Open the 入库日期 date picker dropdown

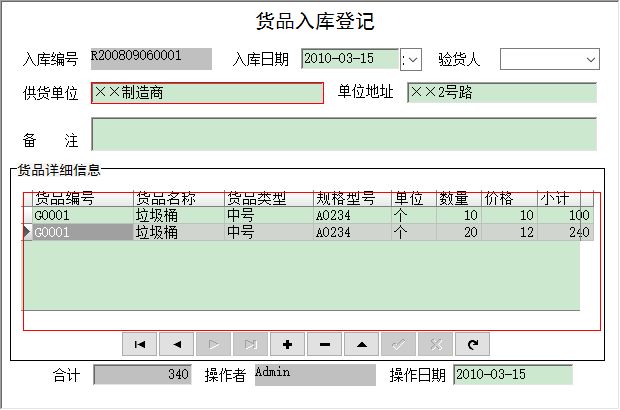[411, 59]
